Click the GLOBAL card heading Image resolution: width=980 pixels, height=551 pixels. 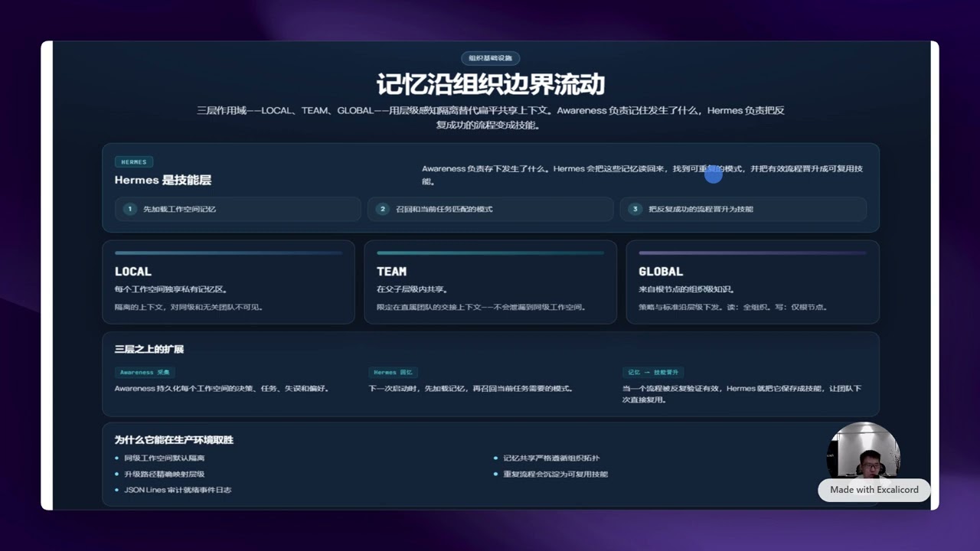tap(661, 272)
